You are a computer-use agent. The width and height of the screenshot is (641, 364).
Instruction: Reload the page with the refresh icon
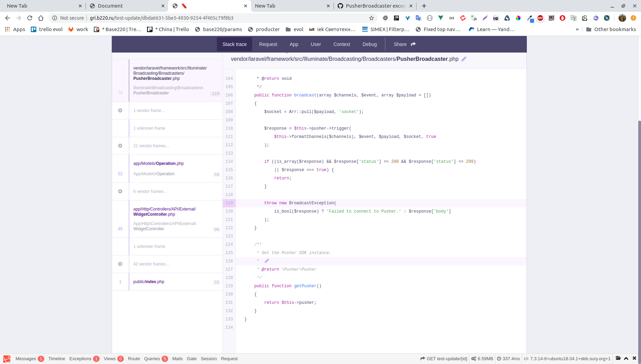tap(30, 18)
